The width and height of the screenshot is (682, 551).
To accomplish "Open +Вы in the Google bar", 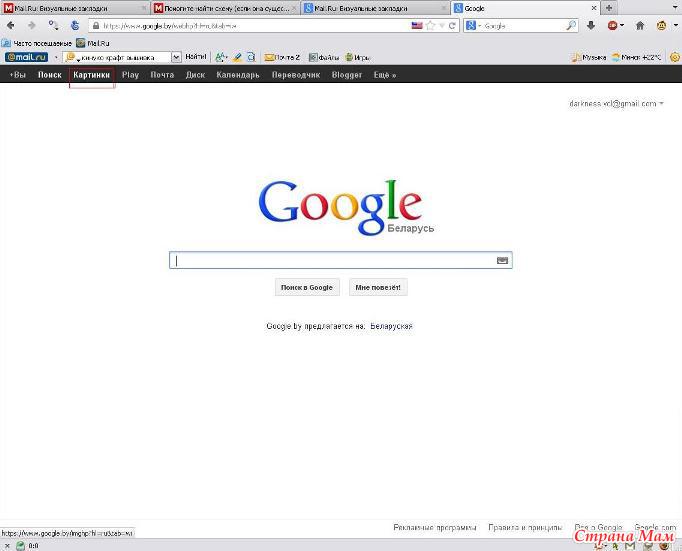I will click(18, 75).
